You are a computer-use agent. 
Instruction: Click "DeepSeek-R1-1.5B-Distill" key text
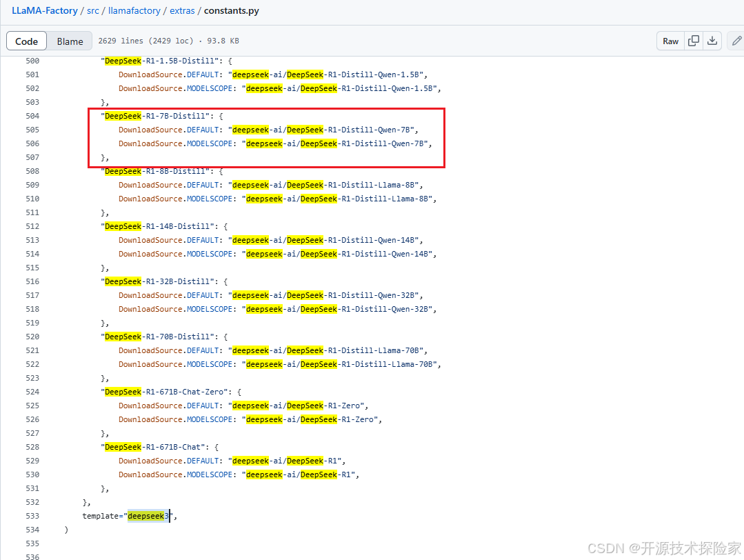pyautogui.click(x=160, y=61)
